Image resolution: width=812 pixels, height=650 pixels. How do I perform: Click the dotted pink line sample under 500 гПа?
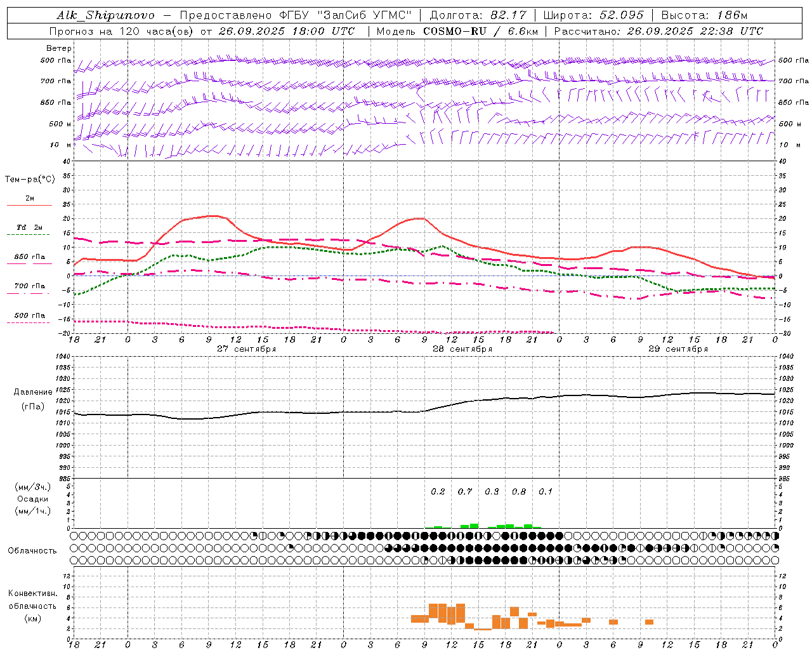coord(29,323)
